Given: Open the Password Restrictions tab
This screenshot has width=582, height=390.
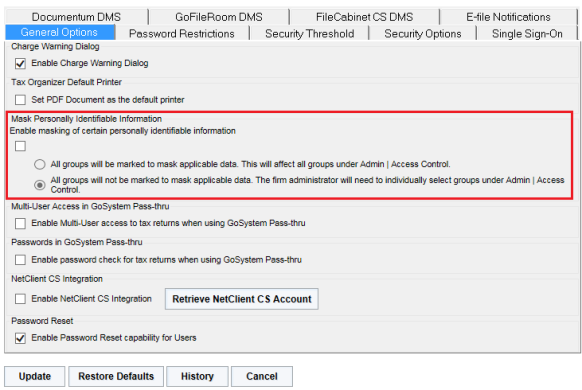Looking at the screenshot, I should (x=182, y=33).
